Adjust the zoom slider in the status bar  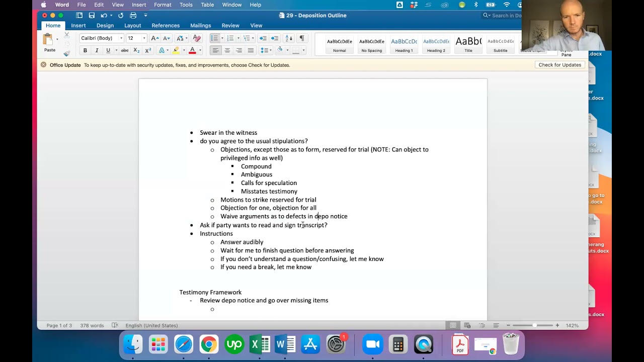534,325
